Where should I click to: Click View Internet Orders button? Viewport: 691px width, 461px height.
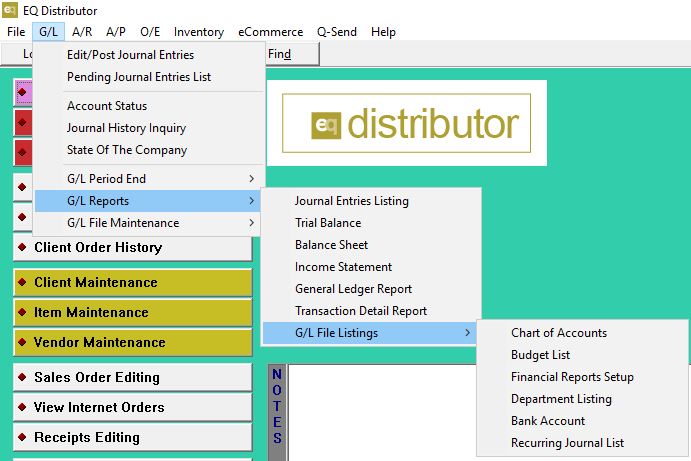click(133, 407)
